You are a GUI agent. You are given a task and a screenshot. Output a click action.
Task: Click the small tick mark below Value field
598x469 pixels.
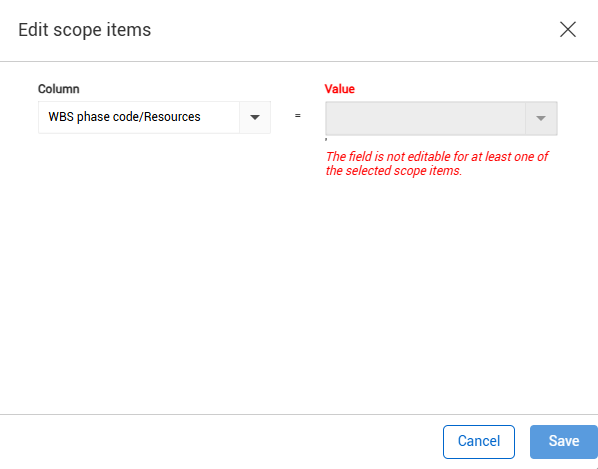(x=326, y=139)
